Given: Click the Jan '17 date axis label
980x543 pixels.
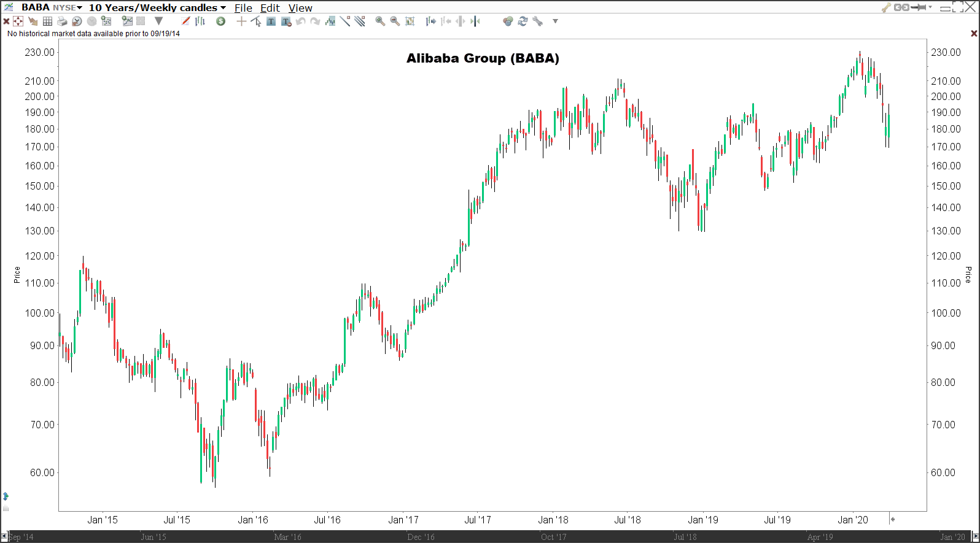Looking at the screenshot, I should (403, 520).
